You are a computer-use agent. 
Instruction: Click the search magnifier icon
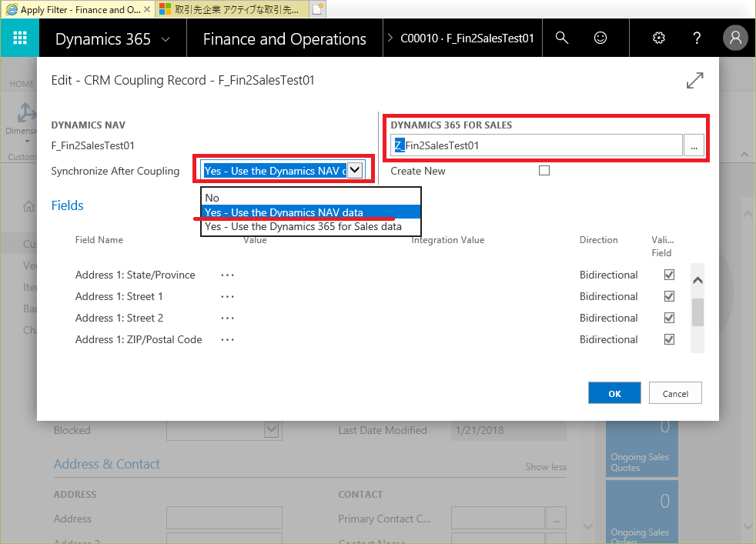(562, 38)
